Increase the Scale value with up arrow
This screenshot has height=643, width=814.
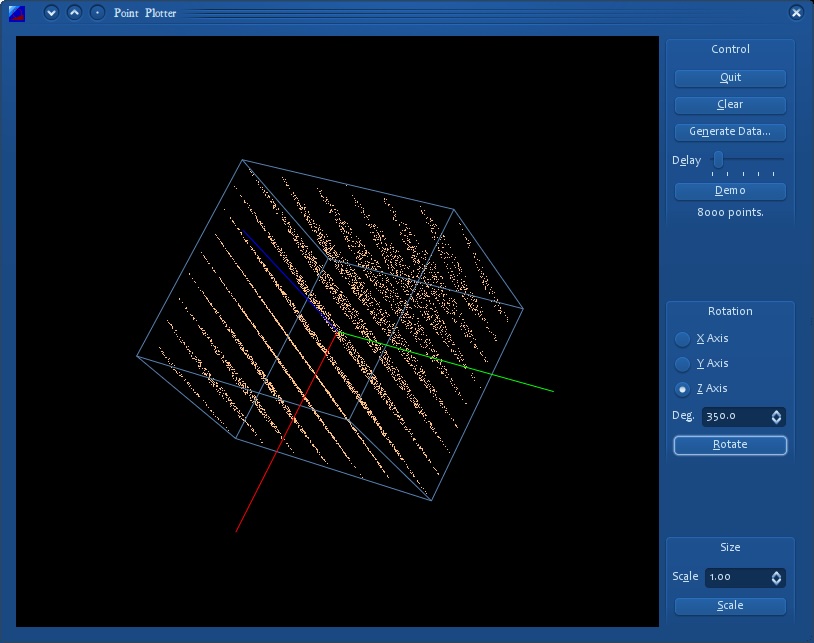pos(776,573)
